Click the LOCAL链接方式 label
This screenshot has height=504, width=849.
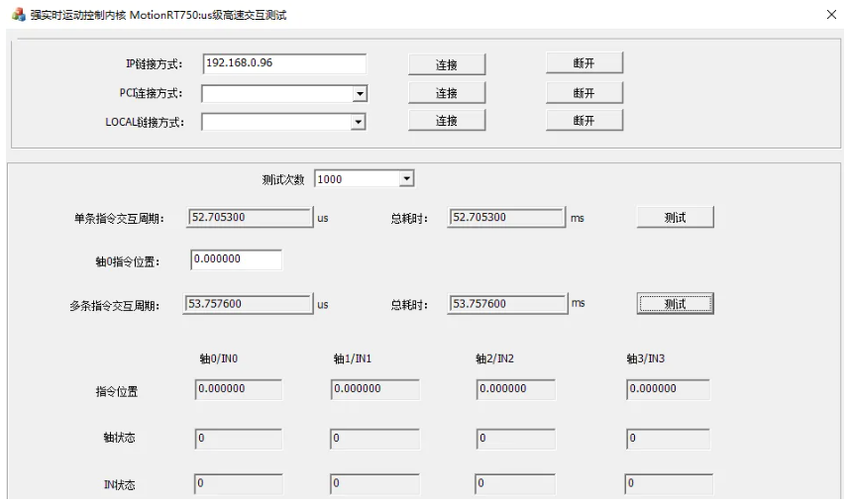pos(145,123)
